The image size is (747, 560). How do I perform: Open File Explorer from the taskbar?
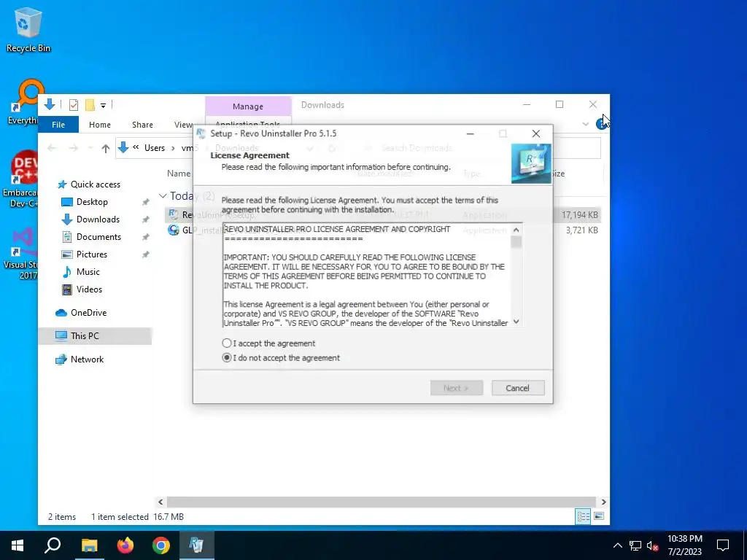[89, 545]
